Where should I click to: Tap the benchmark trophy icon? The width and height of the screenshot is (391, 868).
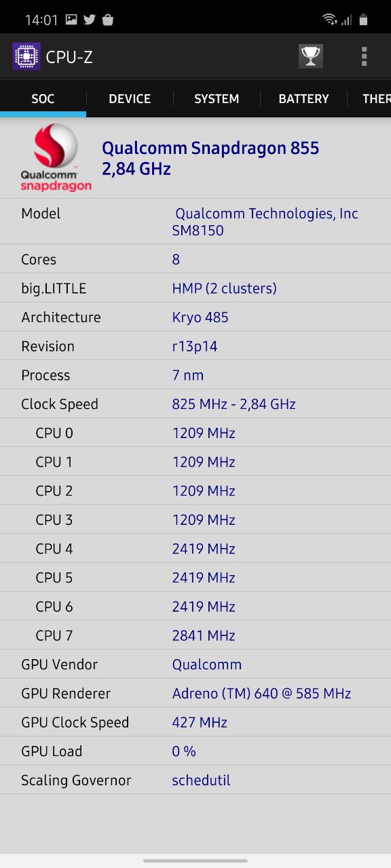[310, 56]
